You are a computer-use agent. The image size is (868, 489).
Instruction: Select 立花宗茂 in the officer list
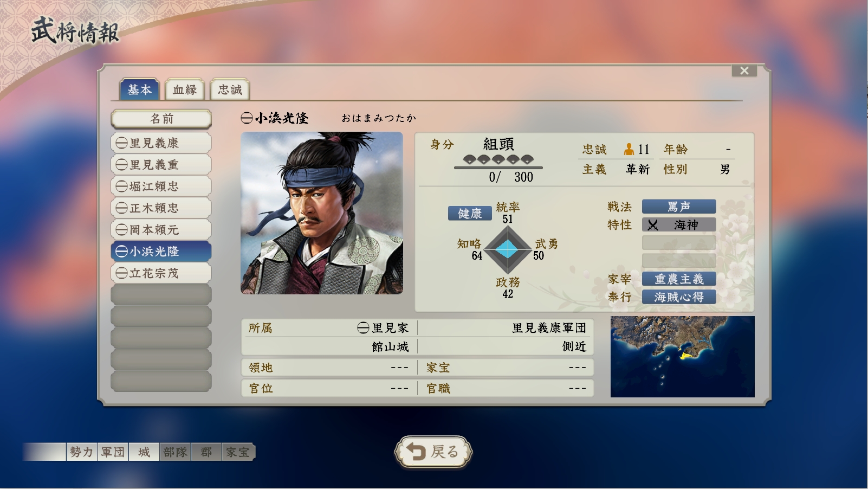pos(161,273)
